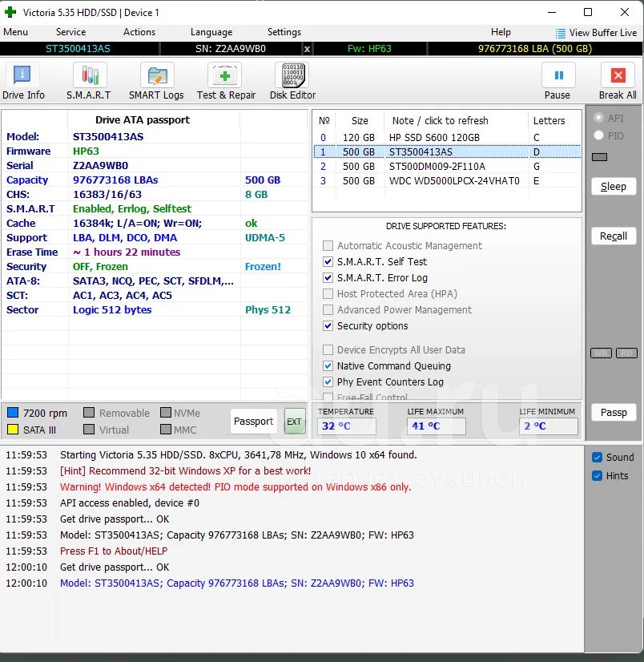Click the Erase Time row value

(127, 252)
